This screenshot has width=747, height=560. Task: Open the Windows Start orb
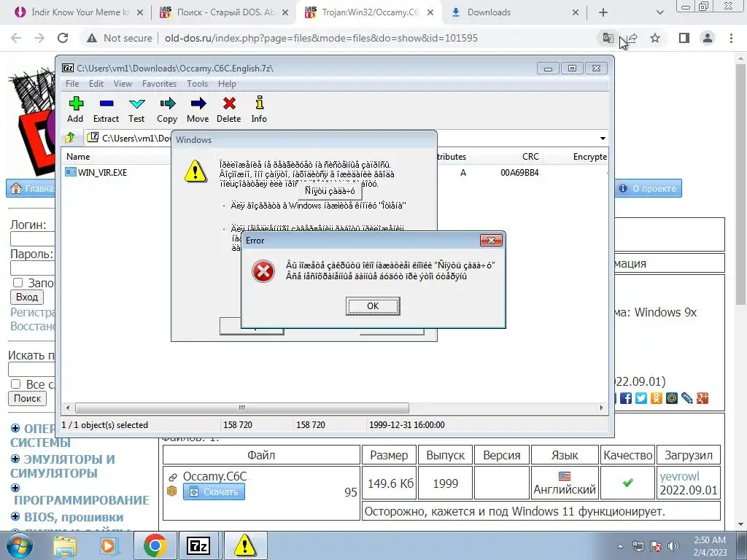(x=20, y=545)
